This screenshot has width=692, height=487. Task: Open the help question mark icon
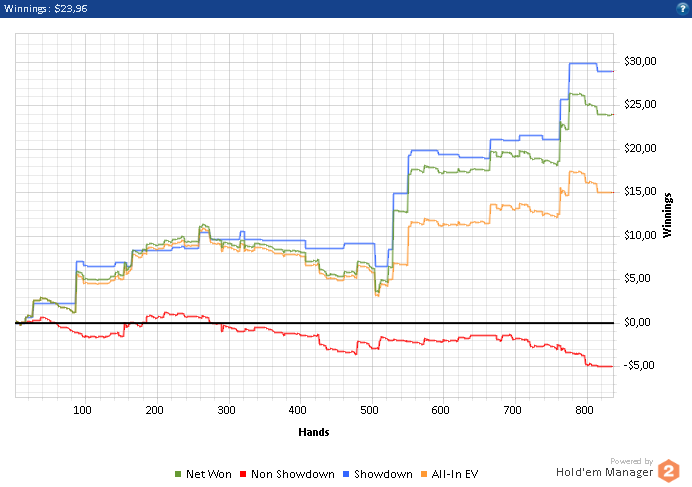tap(683, 8)
